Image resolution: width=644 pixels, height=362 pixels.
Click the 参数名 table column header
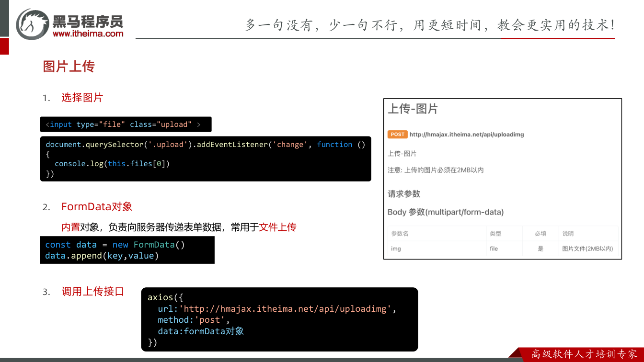[x=400, y=234]
